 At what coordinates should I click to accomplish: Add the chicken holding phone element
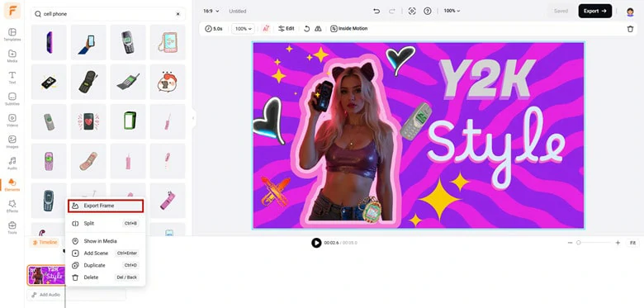(x=168, y=82)
